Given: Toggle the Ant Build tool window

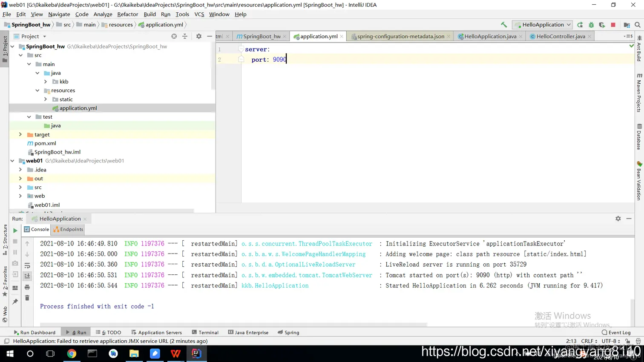Looking at the screenshot, I should tap(639, 48).
